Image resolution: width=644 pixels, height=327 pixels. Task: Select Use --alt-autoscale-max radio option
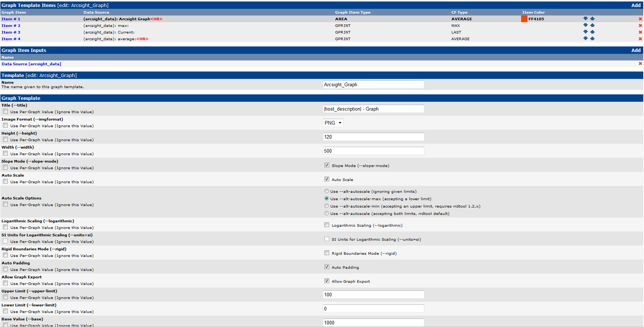coord(327,198)
